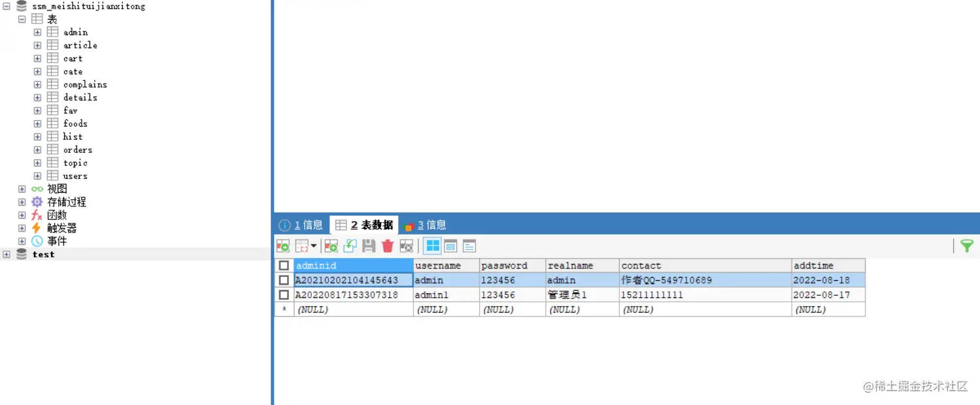Tick checkbox for row A20210202104145643

(284, 280)
